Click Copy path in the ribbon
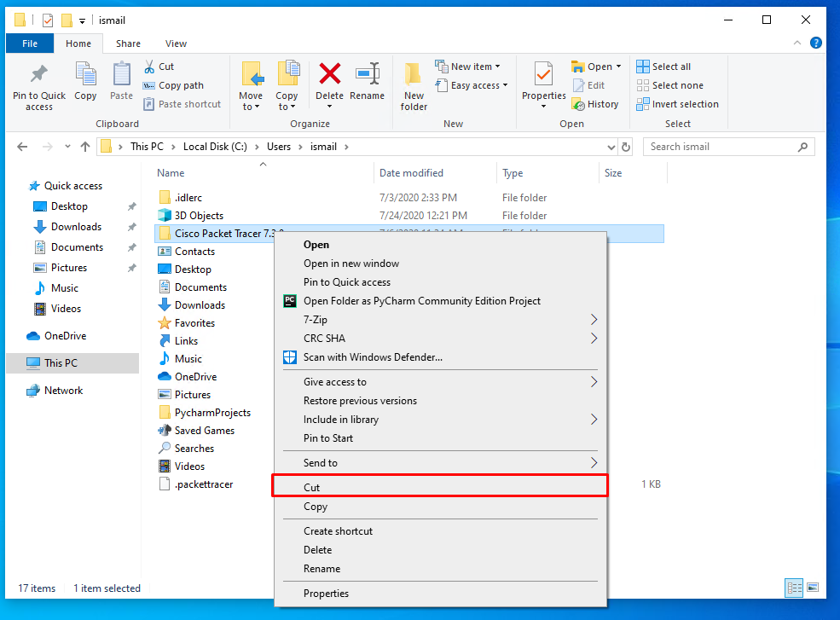840x620 pixels. pos(174,85)
